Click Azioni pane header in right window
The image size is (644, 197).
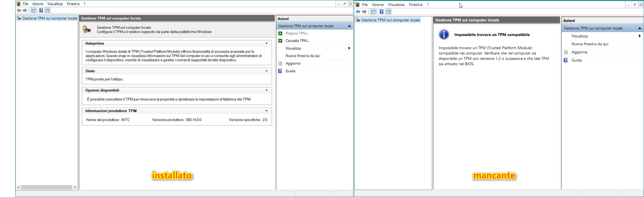pos(602,21)
